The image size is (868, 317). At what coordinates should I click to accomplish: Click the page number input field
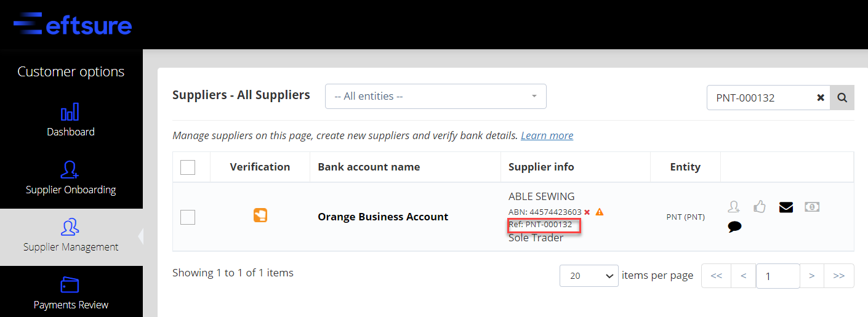pyautogui.click(x=778, y=276)
